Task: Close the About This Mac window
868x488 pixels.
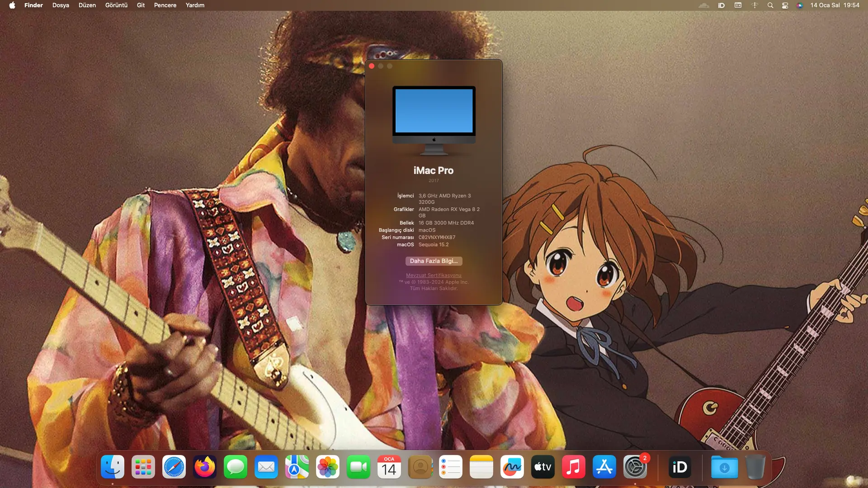Action: pos(372,66)
